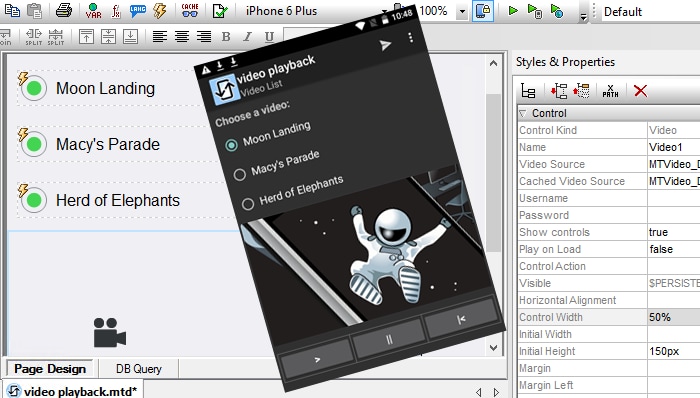Click the third properties toolbar list icon
Image resolution: width=700 pixels, height=398 pixels.
581,91
